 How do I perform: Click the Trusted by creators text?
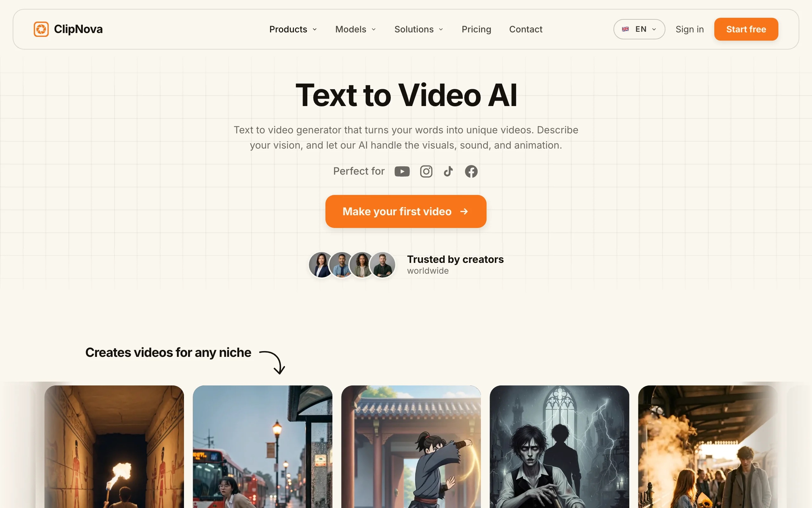[455, 259]
